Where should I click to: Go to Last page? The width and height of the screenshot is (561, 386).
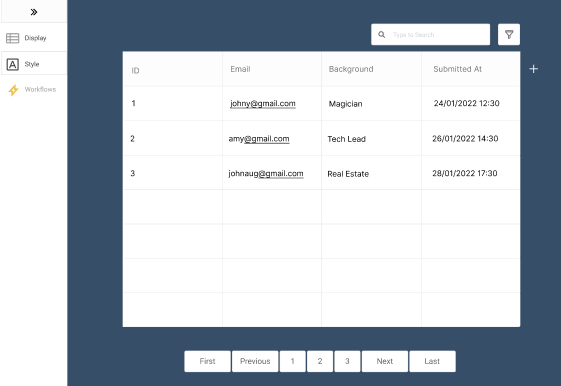click(432, 361)
